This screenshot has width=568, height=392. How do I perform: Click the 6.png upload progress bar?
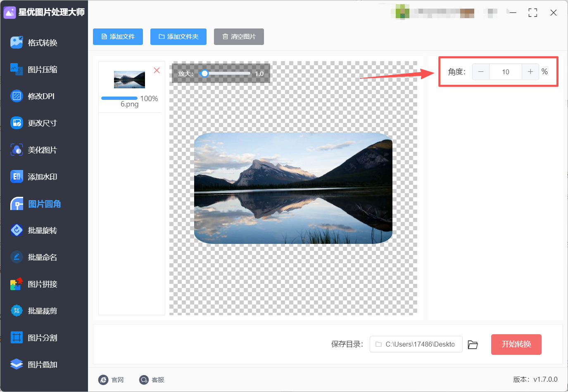pos(119,98)
